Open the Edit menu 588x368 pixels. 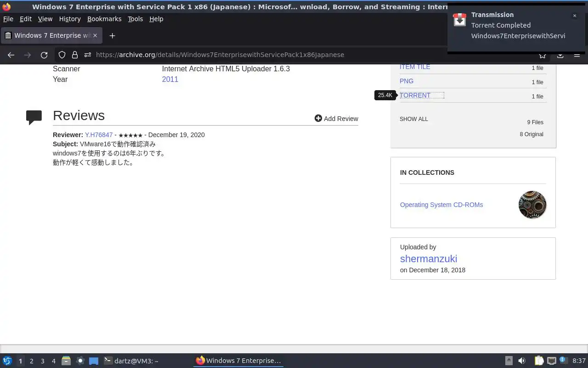tap(26, 19)
